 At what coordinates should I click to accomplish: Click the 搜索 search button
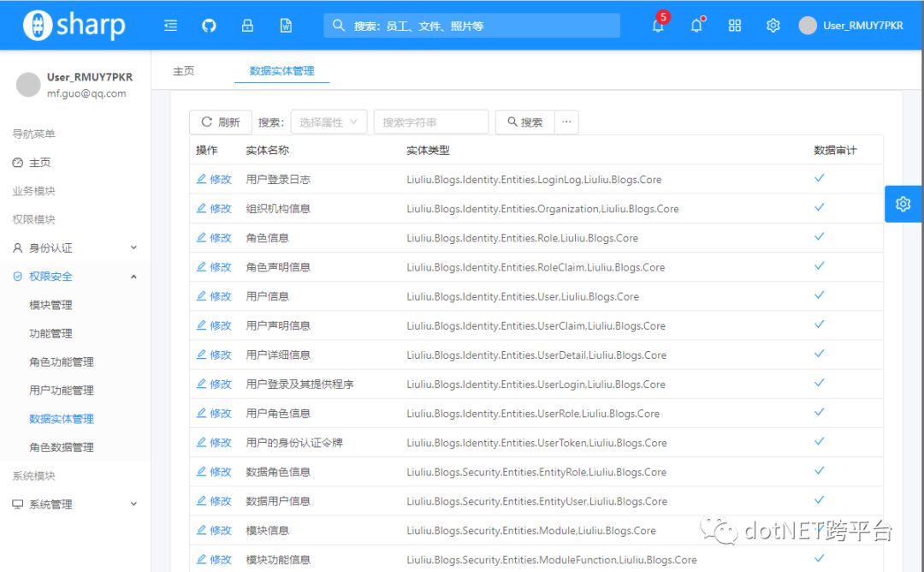coord(525,122)
